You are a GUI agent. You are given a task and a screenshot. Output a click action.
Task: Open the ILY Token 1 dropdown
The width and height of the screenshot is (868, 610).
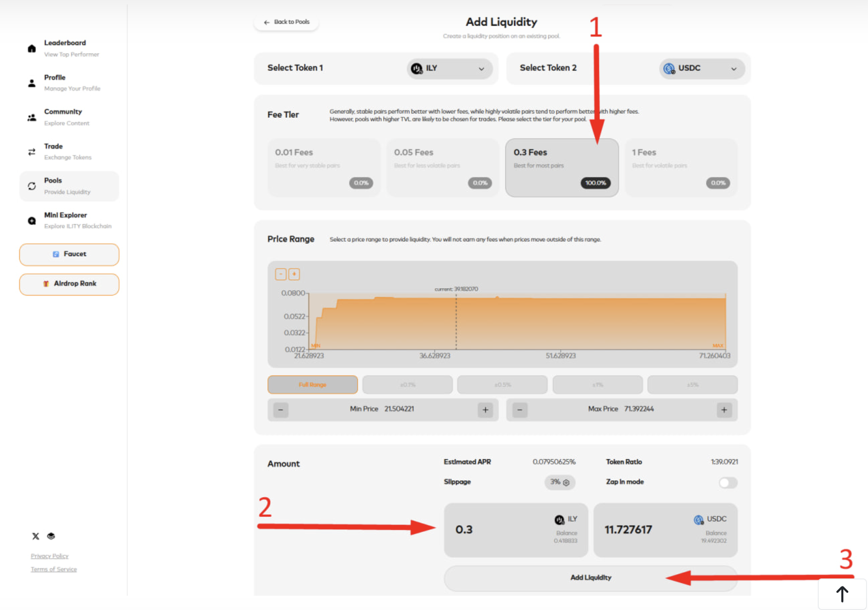[x=449, y=68]
